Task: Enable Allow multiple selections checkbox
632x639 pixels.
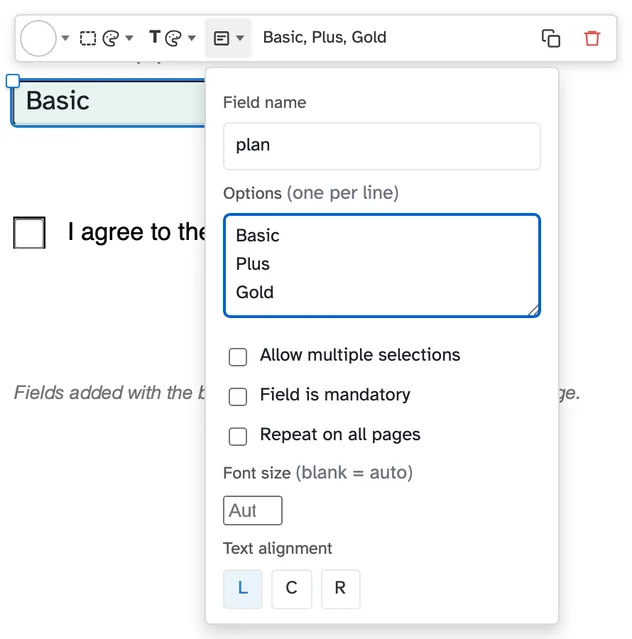Action: [238, 357]
